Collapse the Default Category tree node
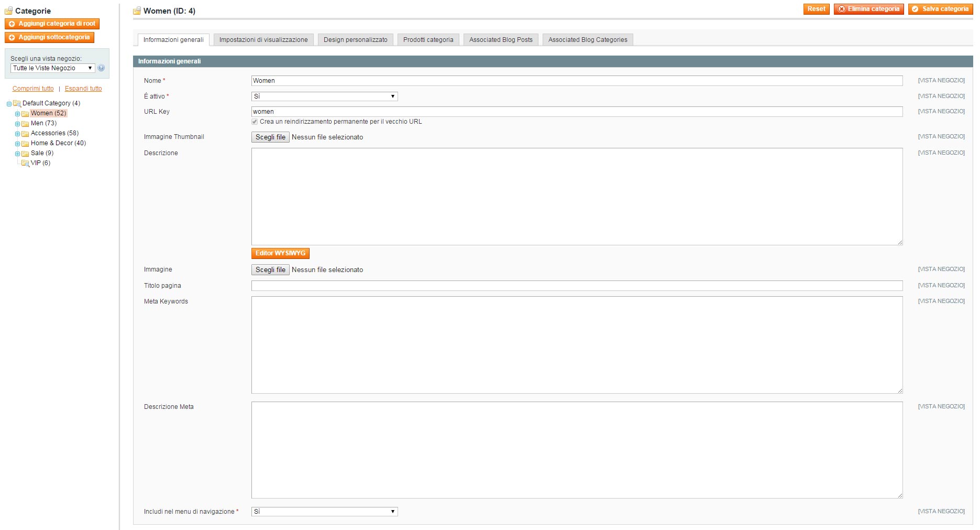Viewport: 980px width, 530px height. tap(9, 104)
